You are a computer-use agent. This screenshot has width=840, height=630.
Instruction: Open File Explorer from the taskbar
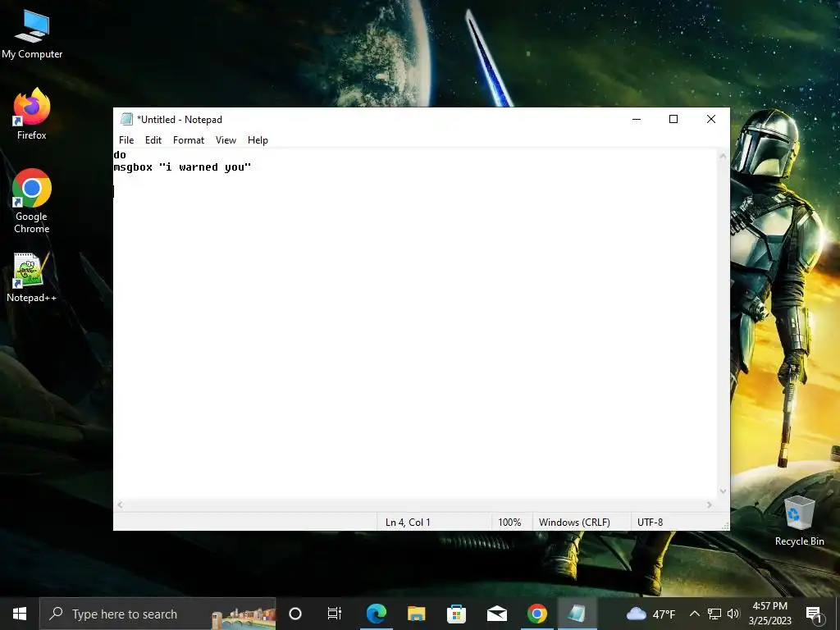click(416, 614)
